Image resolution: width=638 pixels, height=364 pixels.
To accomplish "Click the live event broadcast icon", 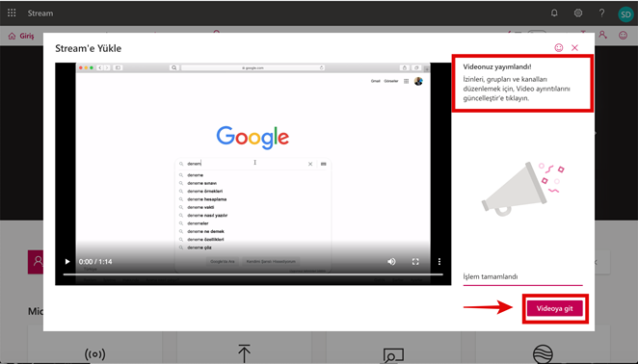I will pos(94,354).
